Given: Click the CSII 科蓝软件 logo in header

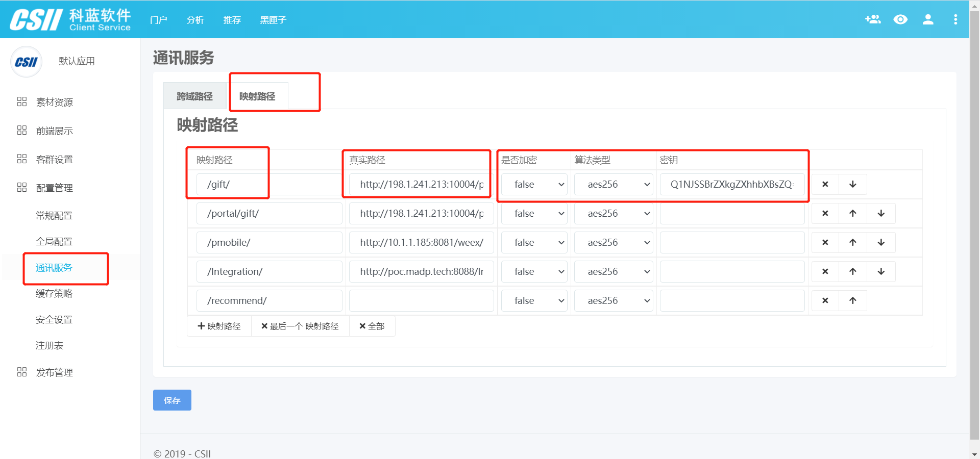Looking at the screenshot, I should coord(70,20).
